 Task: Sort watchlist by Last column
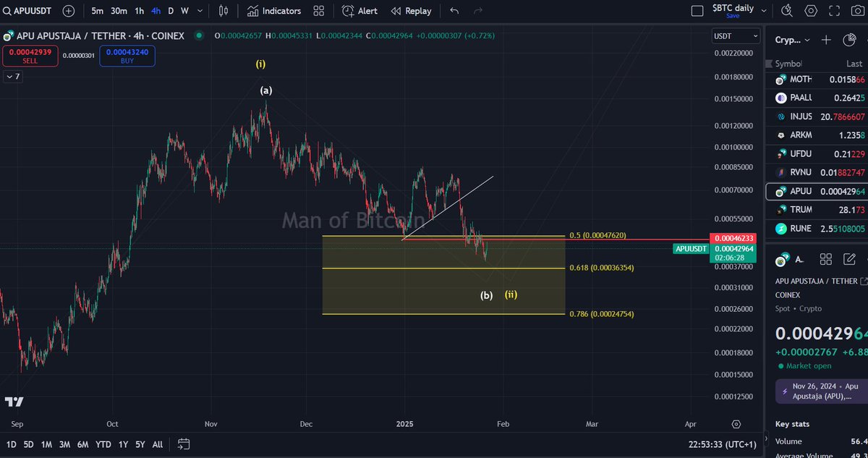click(854, 64)
